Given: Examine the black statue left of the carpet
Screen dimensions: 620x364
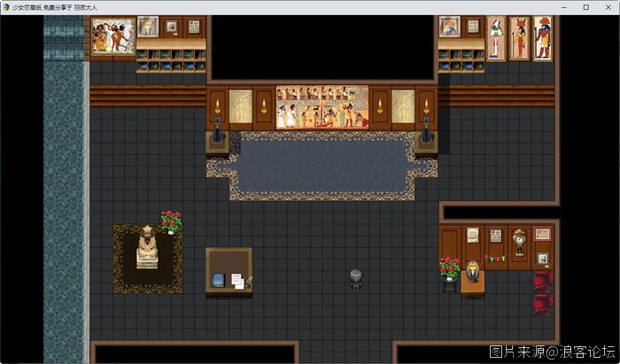Looking at the screenshot, I should (217, 129).
